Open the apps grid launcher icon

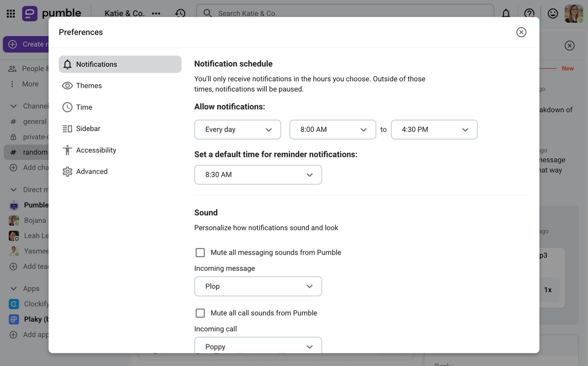pyautogui.click(x=11, y=13)
